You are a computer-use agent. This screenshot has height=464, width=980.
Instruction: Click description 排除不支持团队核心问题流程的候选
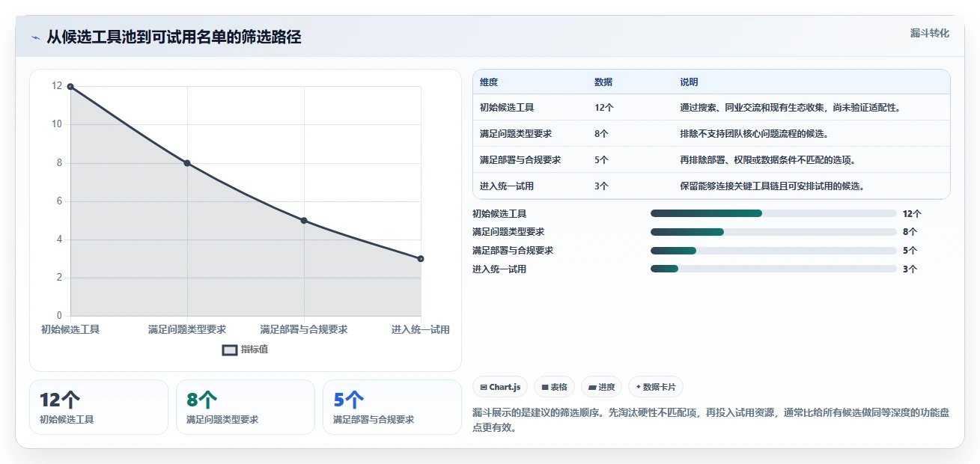tap(754, 134)
